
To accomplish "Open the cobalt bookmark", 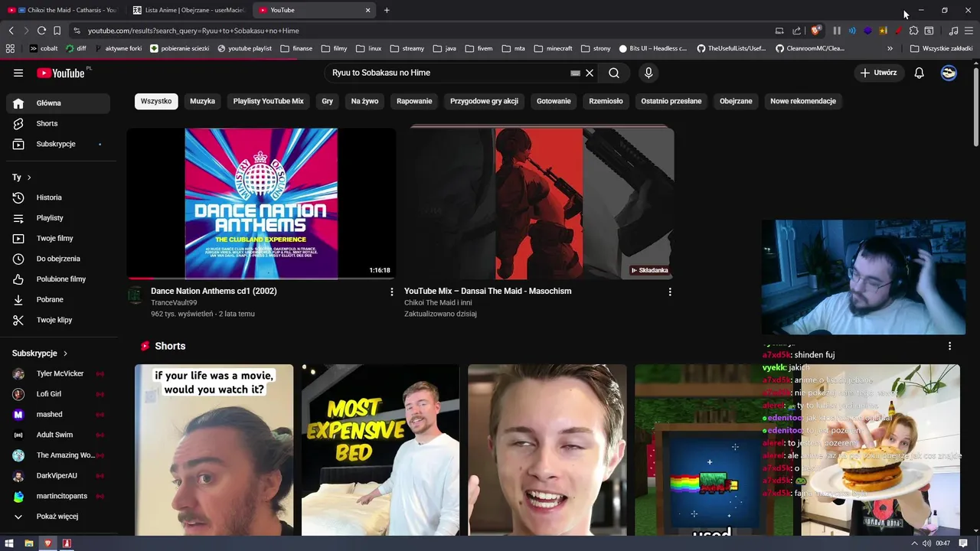I will (43, 48).
